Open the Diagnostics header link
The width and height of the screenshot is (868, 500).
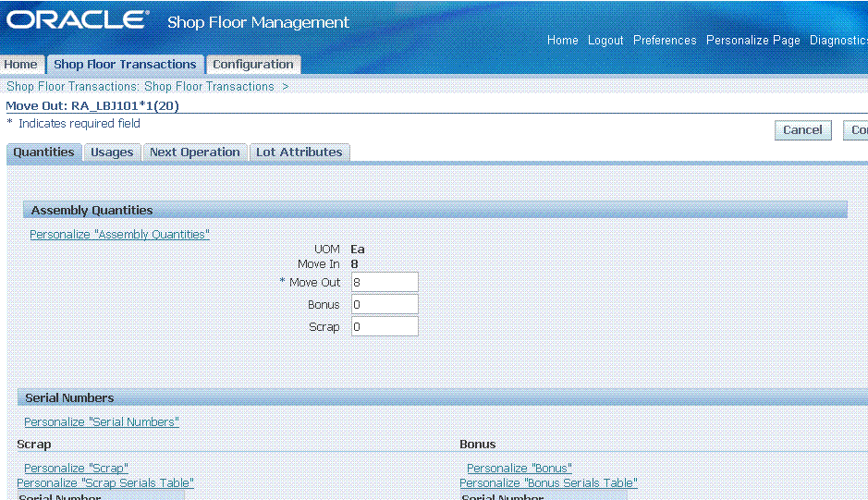(838, 41)
